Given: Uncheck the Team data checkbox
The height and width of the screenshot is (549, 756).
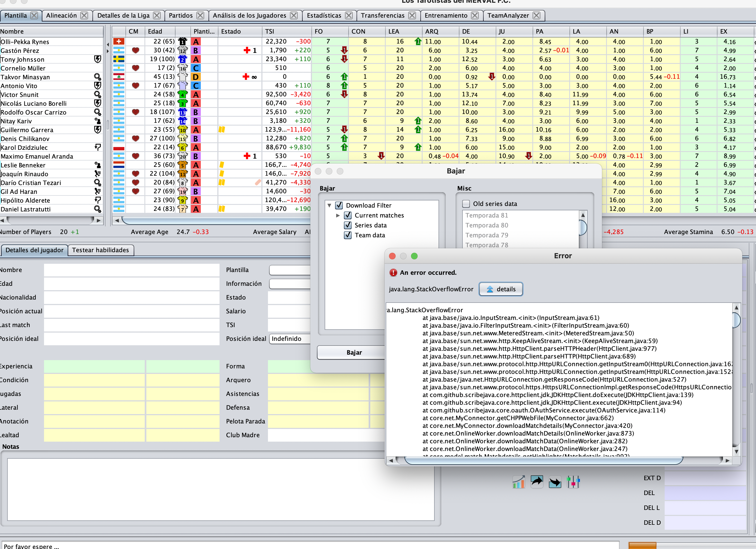Looking at the screenshot, I should 348,235.
